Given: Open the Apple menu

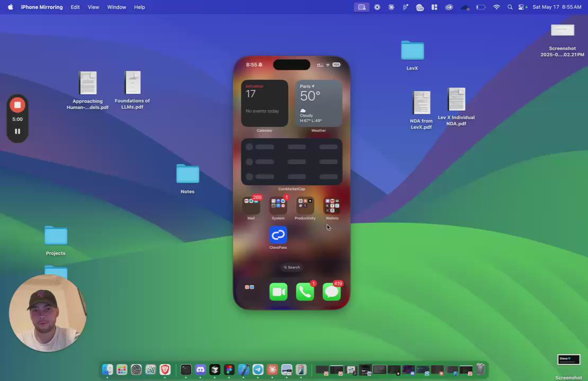Looking at the screenshot, I should coord(11,7).
